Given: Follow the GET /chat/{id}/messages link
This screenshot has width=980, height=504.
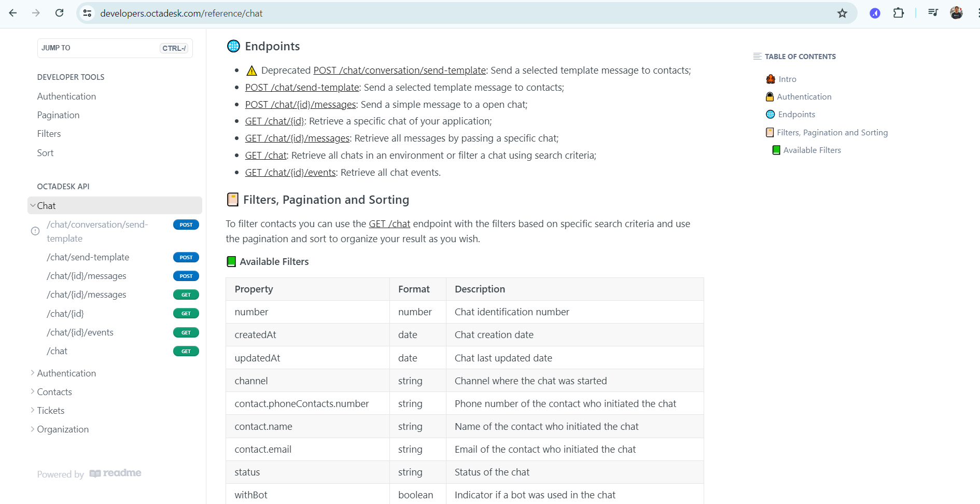Looking at the screenshot, I should click(x=298, y=138).
